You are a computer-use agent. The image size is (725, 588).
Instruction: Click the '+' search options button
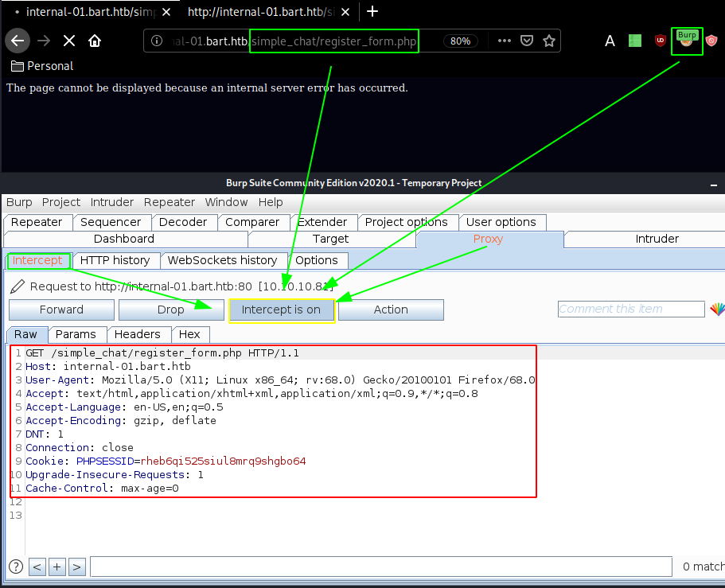[x=57, y=567]
